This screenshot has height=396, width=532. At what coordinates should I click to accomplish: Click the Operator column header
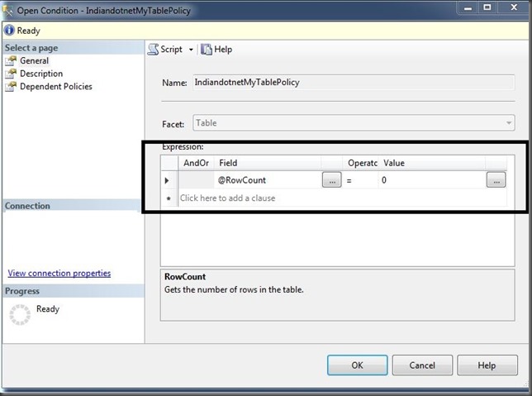[360, 163]
